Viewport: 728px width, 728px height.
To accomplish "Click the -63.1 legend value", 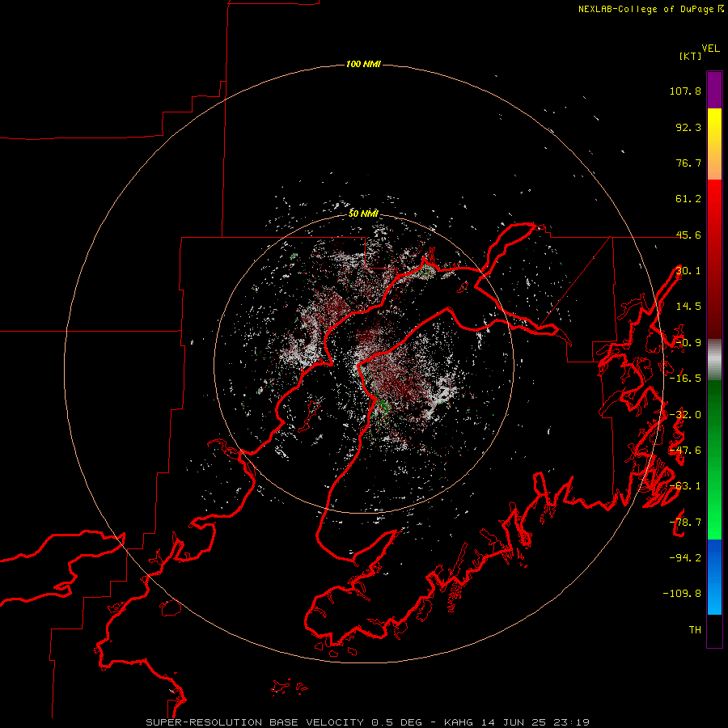I will click(x=685, y=486).
